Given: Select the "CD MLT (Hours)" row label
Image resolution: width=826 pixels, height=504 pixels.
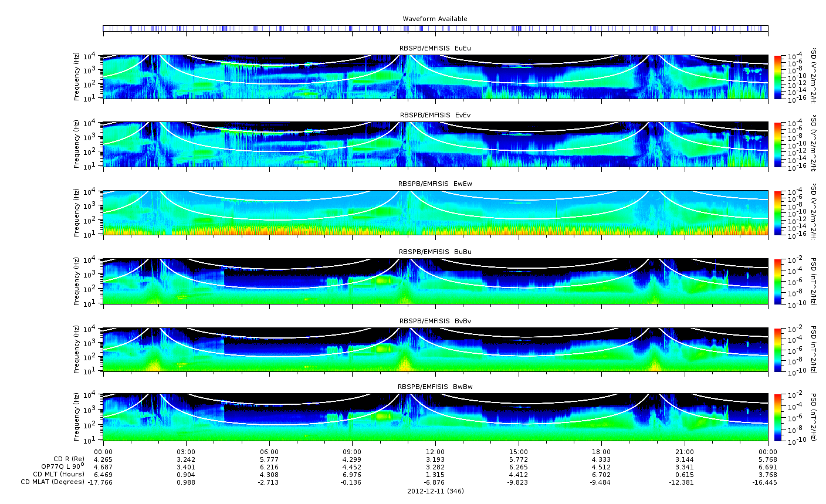Looking at the screenshot, I should (x=59, y=474).
